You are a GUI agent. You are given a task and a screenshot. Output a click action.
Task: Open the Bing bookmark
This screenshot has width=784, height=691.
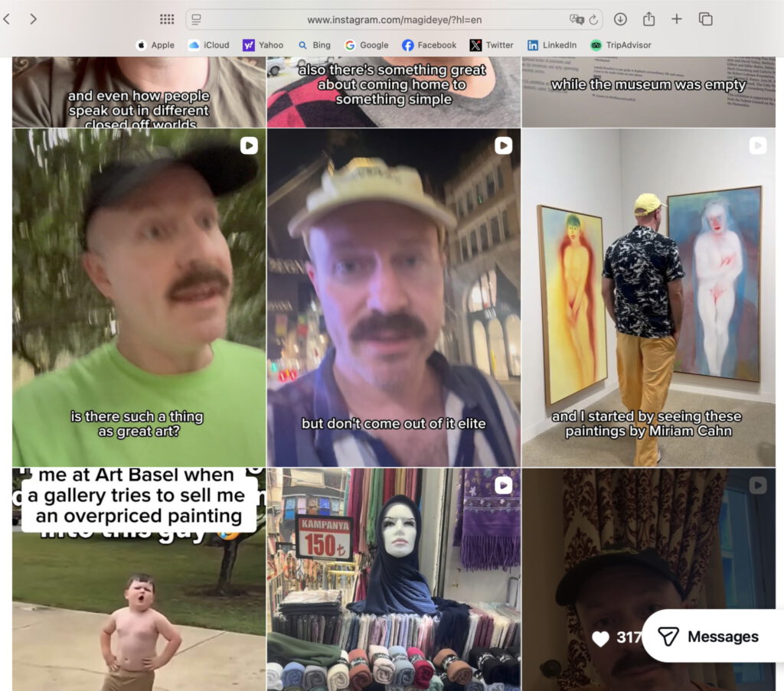[x=314, y=45]
